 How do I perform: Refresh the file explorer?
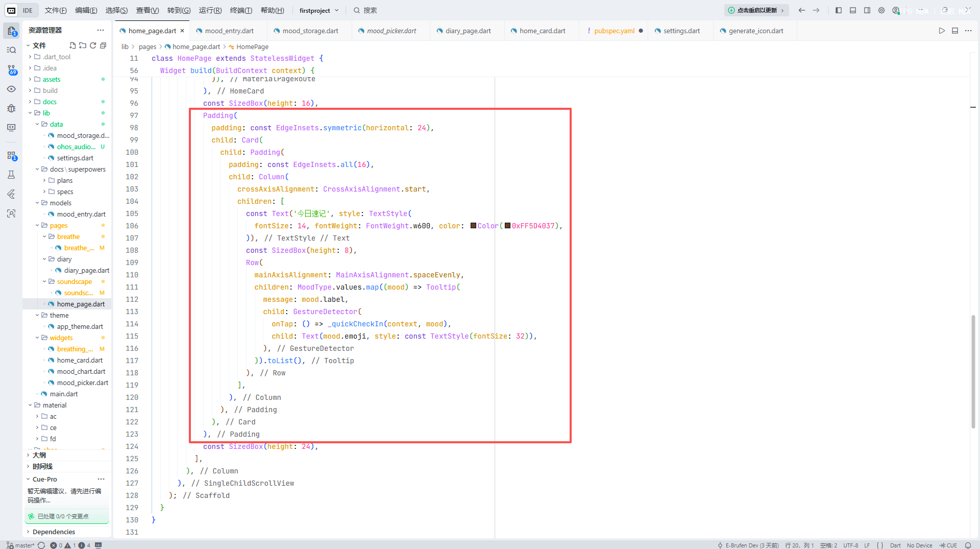tap(93, 45)
